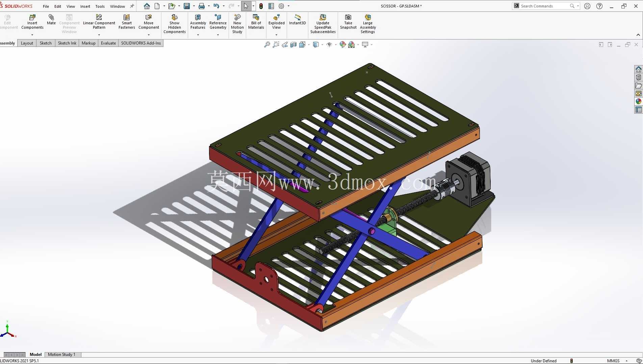Switch to the Sketch tab
Image resolution: width=643 pixels, height=364 pixels.
[46, 43]
